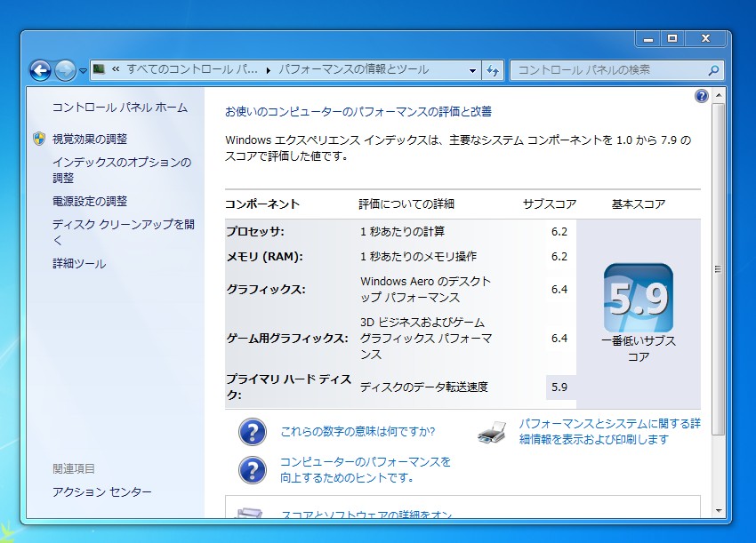Image resolution: width=756 pixels, height=543 pixels.
Task: Open コンピューターのパフォーマンスを向上するためのヒント link
Action: point(365,470)
